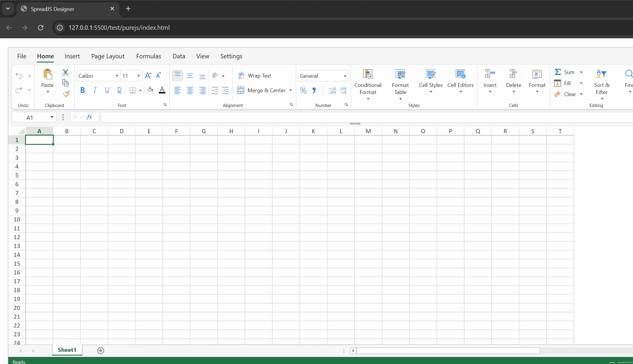Toggle Bold formatting
The height and width of the screenshot is (364, 633).
click(x=83, y=90)
